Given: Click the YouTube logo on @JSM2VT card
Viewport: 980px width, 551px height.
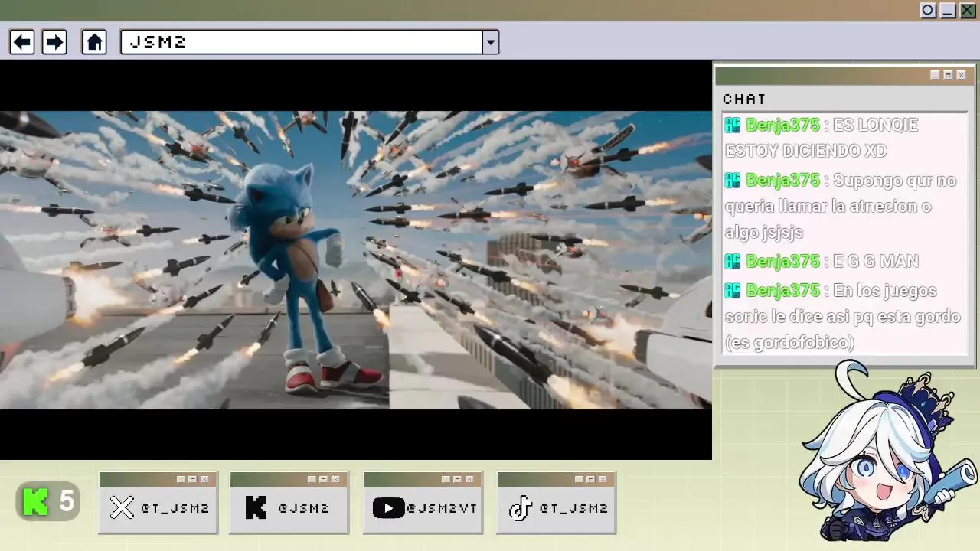Looking at the screenshot, I should pos(388,507).
